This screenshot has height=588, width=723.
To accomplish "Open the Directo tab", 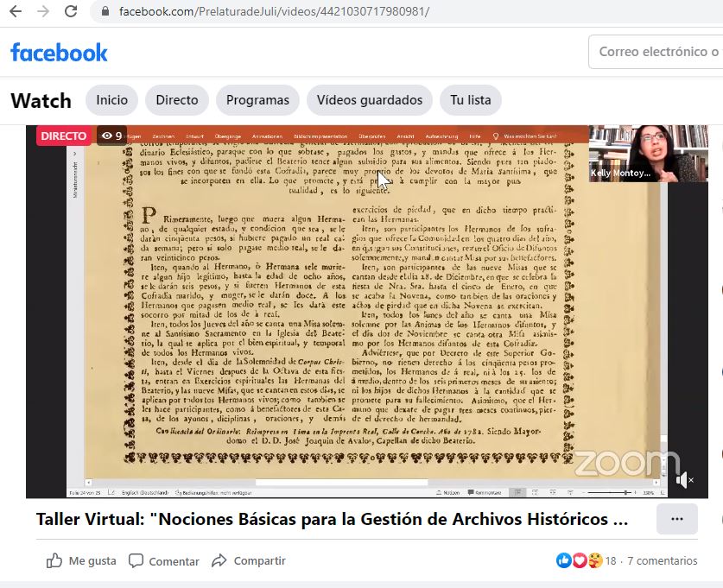I will click(x=176, y=100).
